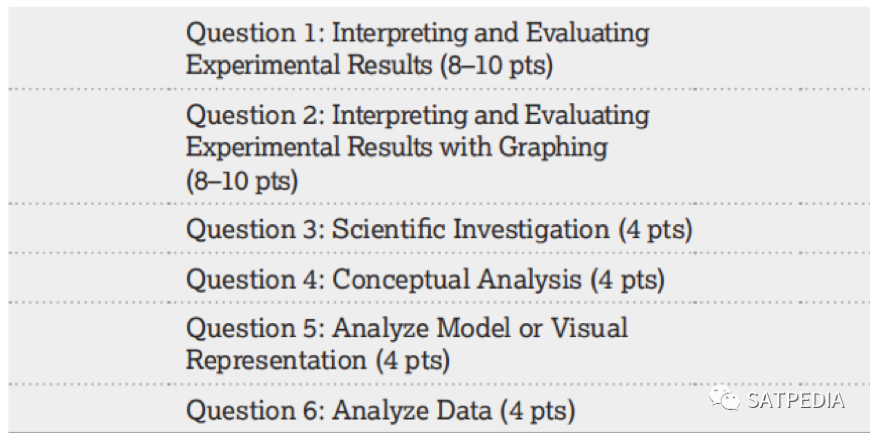
Task: Click the WeChat logo in the watermark
Action: point(724,400)
